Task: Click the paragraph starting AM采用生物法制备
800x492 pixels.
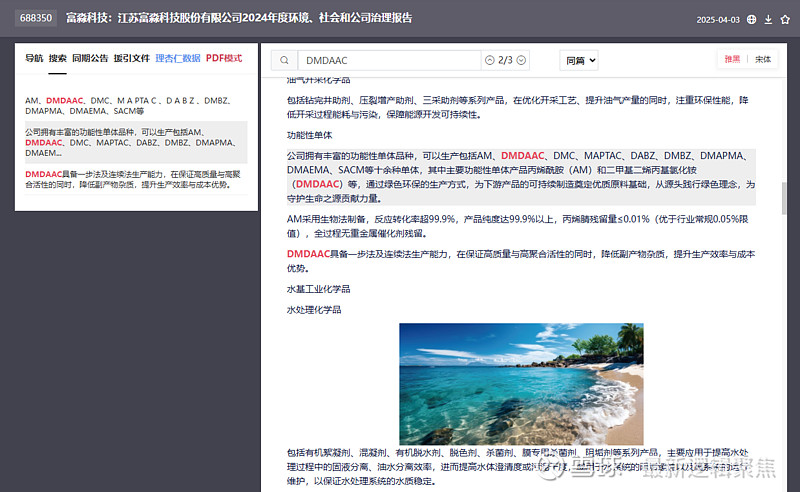Action: click(x=517, y=226)
